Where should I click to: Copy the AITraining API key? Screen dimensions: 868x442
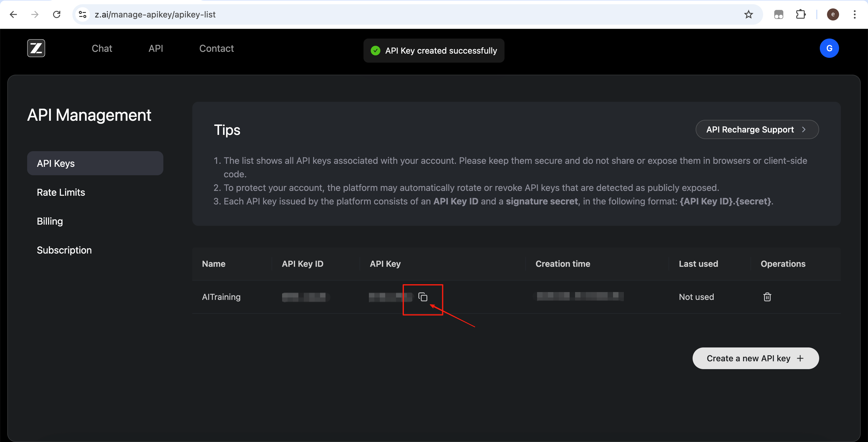pos(423,297)
